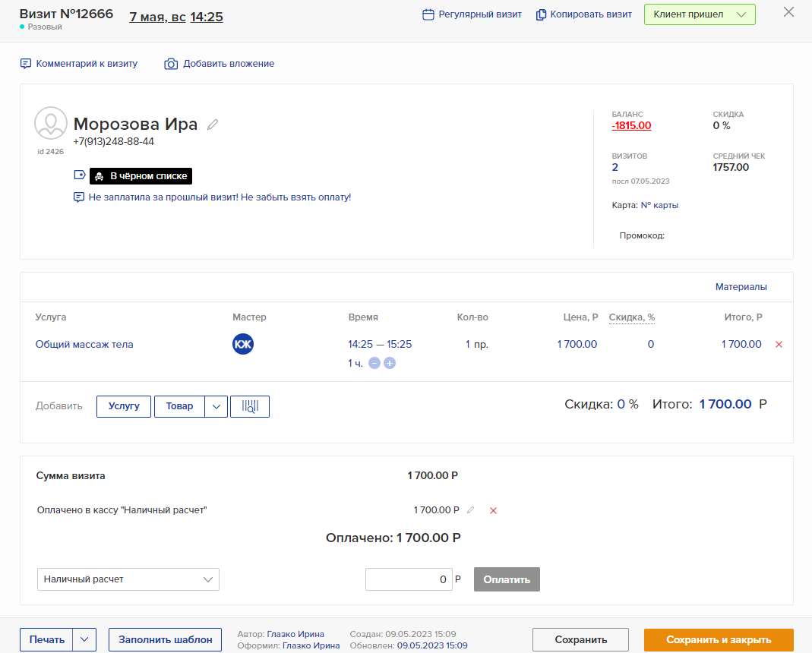Delete the Наличный расчет payment entry
The height and width of the screenshot is (653, 812).
pos(493,510)
